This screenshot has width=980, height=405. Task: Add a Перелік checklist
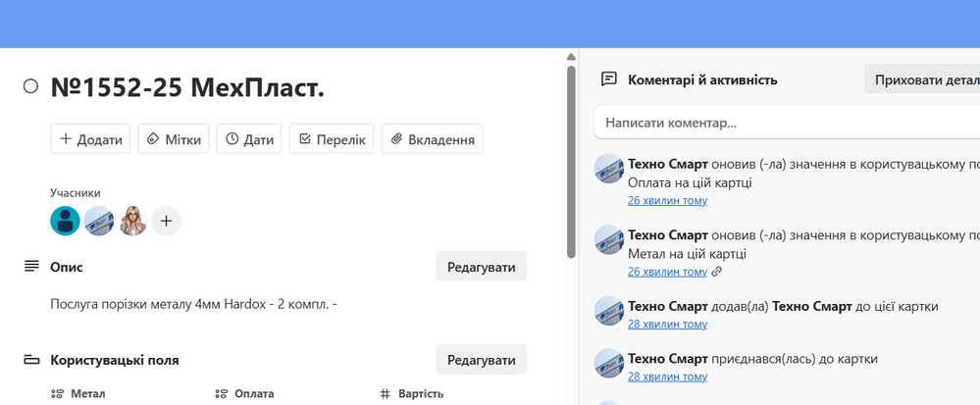[332, 139]
